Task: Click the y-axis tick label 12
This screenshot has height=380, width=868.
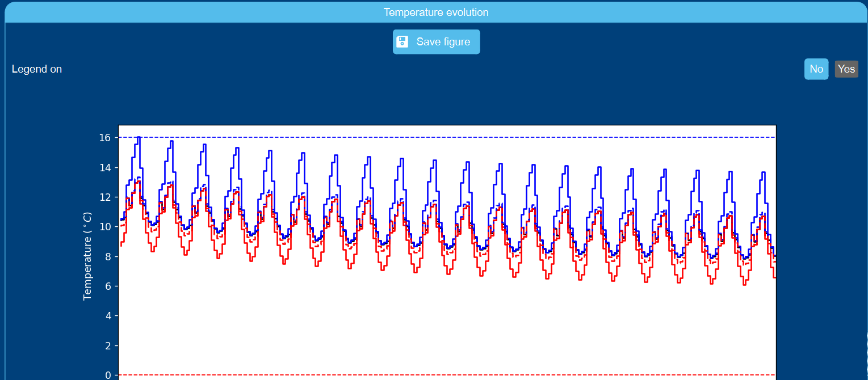Action: (x=106, y=197)
